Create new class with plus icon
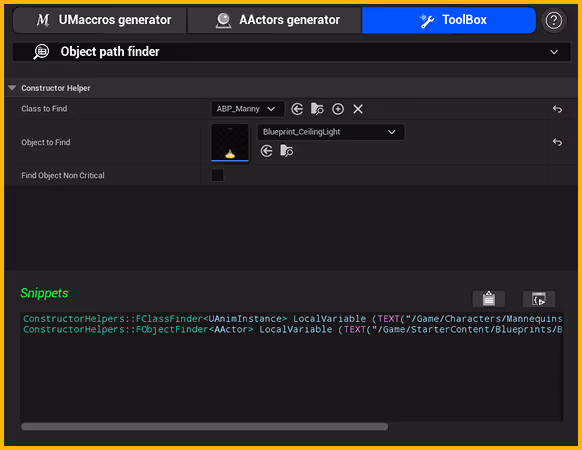 (338, 109)
